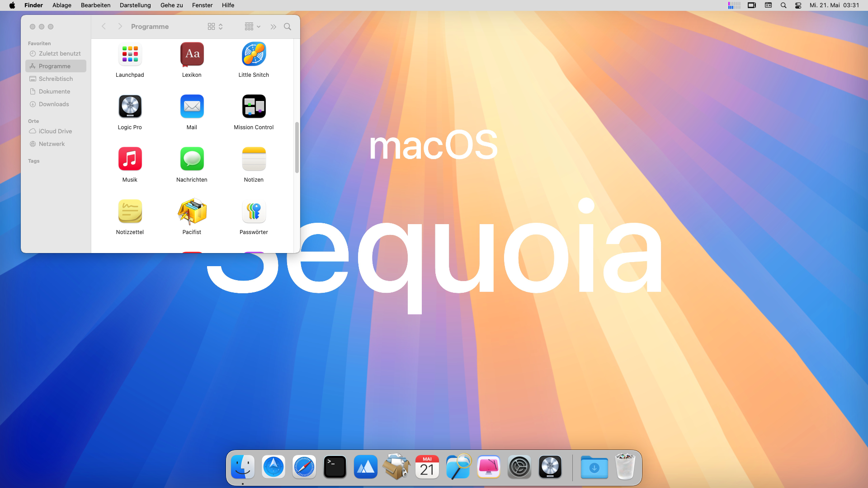
Task: Open the icon view switcher dropdown
Action: pyautogui.click(x=215, y=27)
